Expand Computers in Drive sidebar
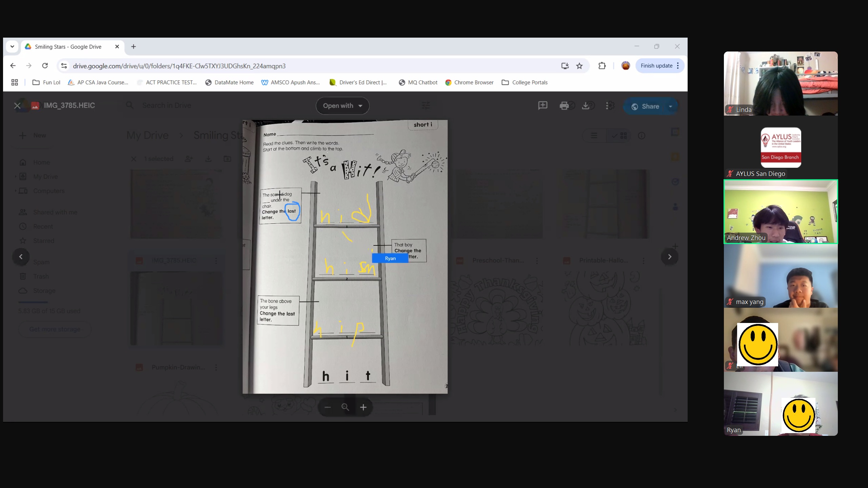Screen dimensions: 868x488 [15, 191]
